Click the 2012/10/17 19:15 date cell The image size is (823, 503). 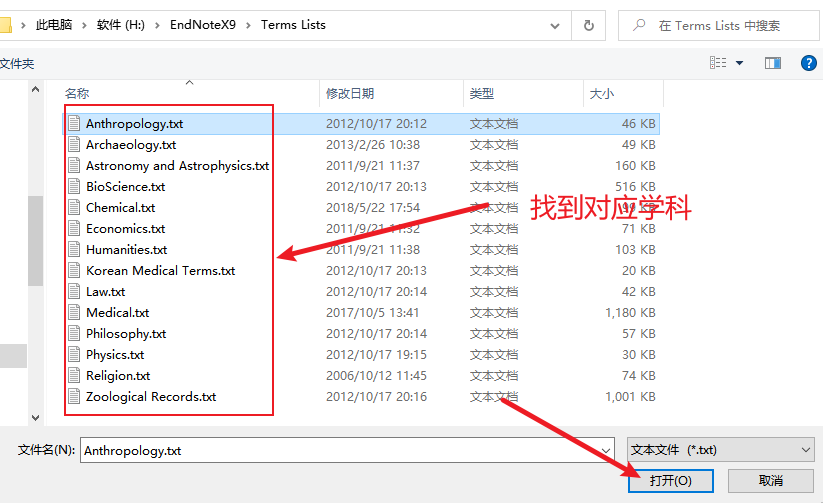pos(376,354)
